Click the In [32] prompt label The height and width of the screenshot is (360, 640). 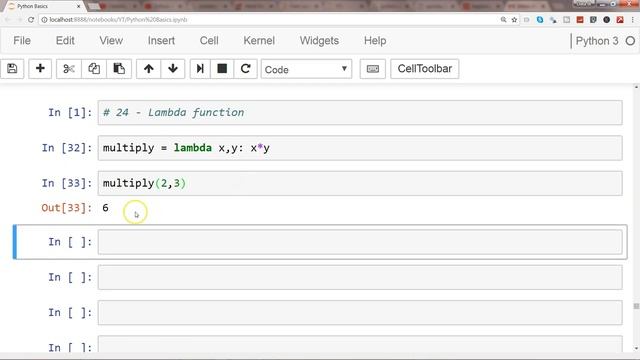click(x=67, y=148)
